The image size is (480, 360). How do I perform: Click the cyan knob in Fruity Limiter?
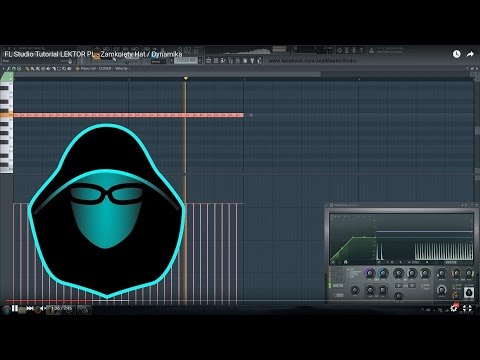pyautogui.click(x=383, y=273)
